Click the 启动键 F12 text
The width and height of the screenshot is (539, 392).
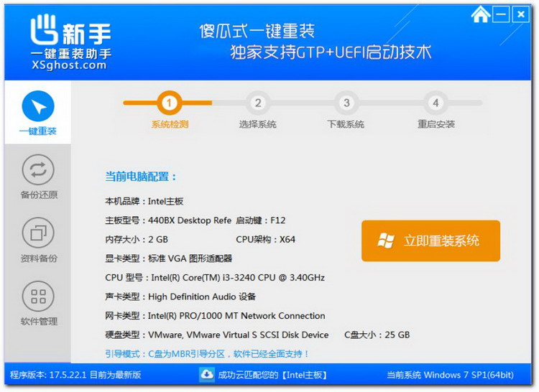(261, 220)
